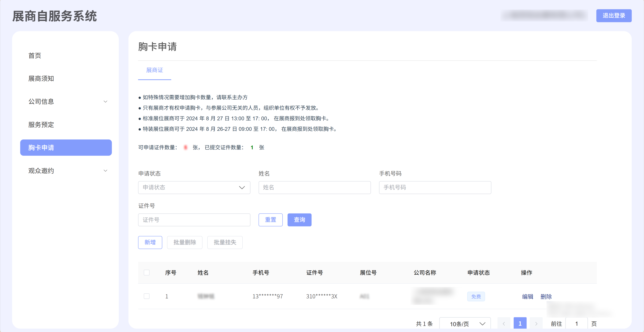Open 展商须知 in sidebar
The width and height of the screenshot is (644, 332).
tap(41, 79)
